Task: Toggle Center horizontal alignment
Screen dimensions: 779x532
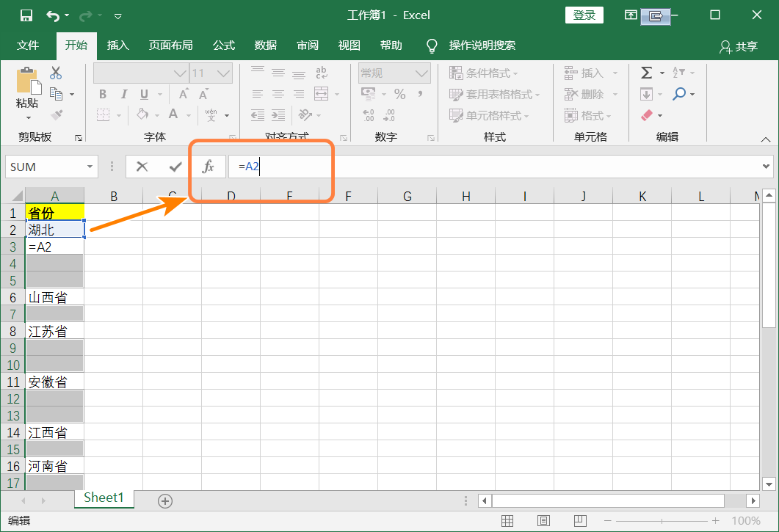Action: point(278,94)
